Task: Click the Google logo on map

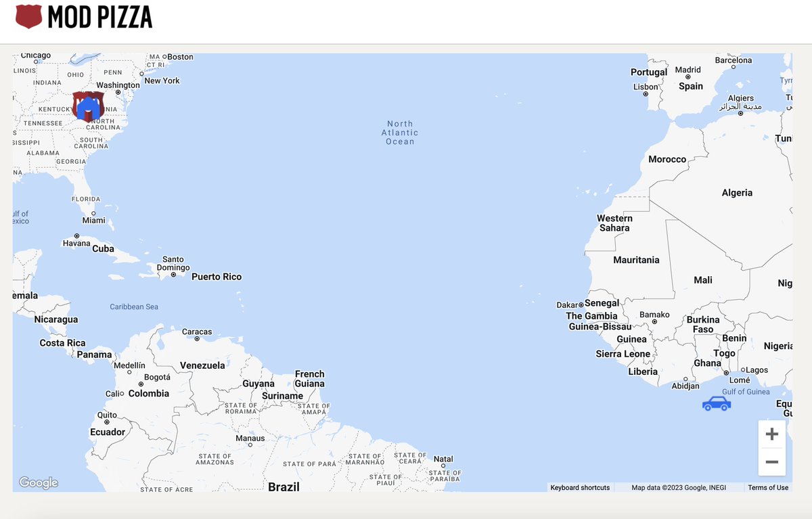Action: coord(39,482)
